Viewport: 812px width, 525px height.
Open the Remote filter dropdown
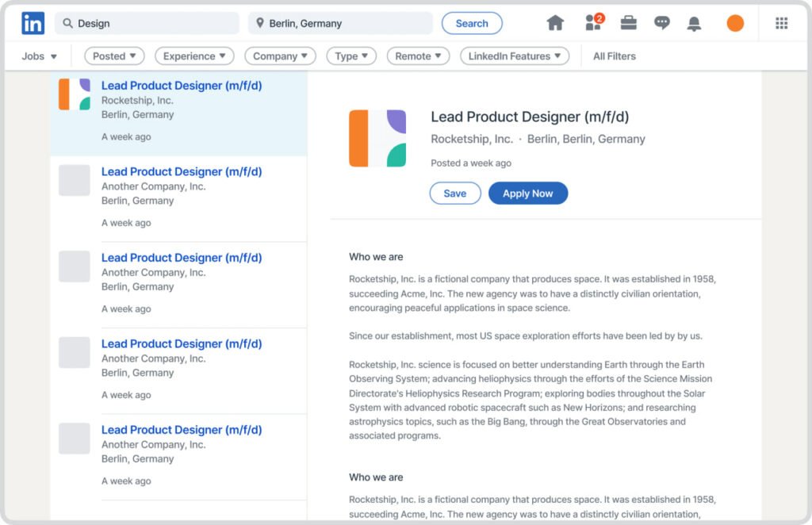418,56
